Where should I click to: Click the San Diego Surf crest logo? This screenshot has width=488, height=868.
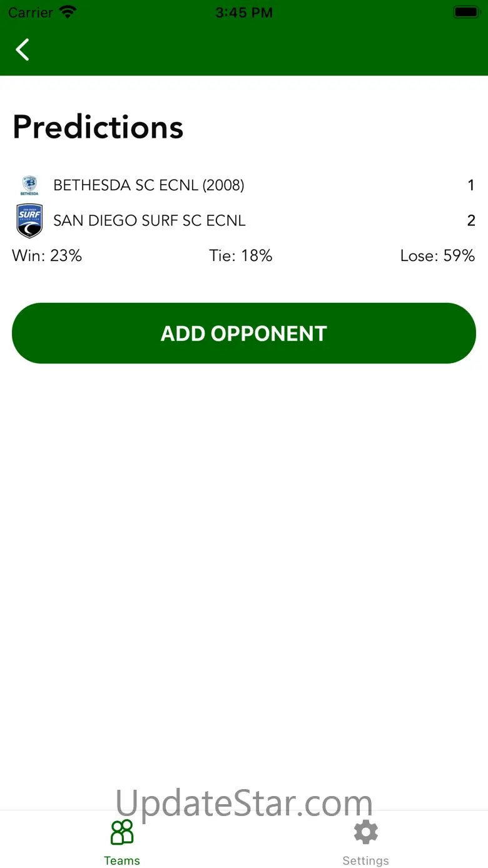[x=29, y=221]
